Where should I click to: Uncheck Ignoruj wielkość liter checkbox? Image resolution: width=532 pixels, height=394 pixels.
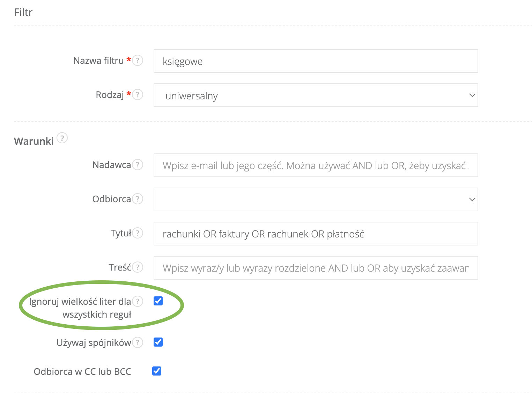click(158, 301)
